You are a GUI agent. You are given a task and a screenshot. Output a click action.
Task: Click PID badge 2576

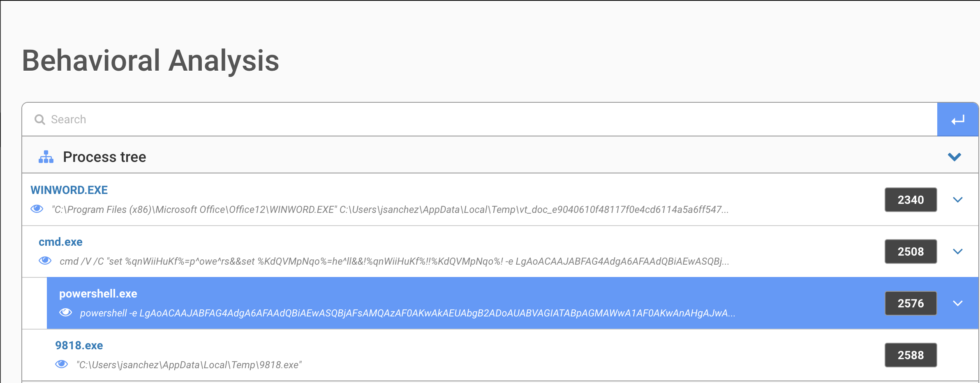[x=911, y=303]
